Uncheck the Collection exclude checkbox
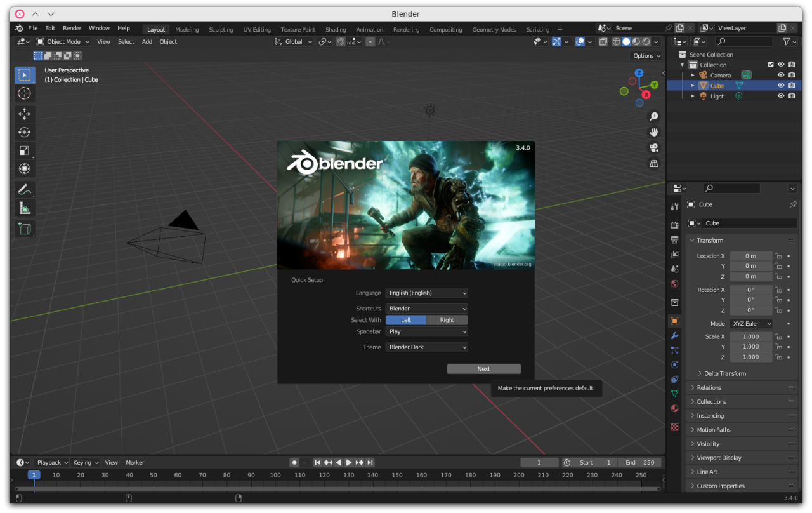This screenshot has width=812, height=513. point(771,65)
